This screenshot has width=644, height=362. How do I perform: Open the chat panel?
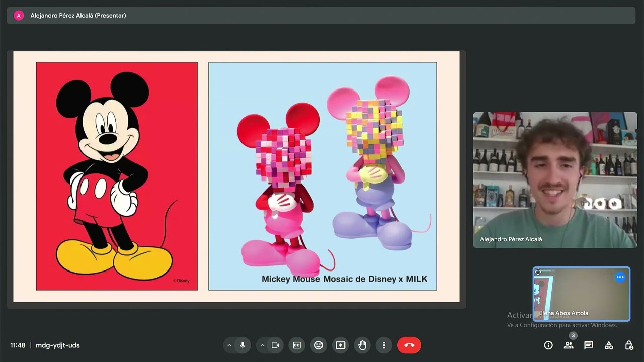[x=589, y=345]
